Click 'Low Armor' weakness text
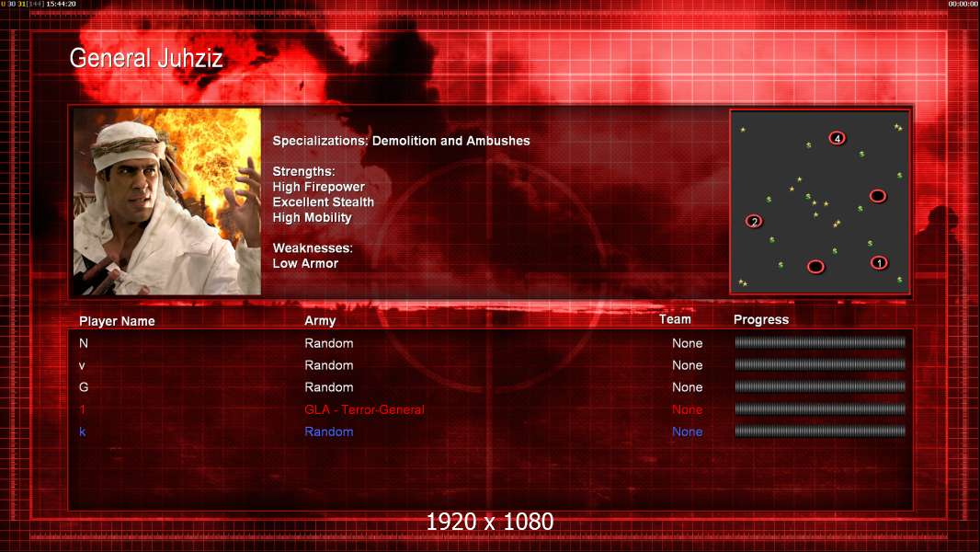Viewport: 980px width, 552px height. [x=305, y=263]
